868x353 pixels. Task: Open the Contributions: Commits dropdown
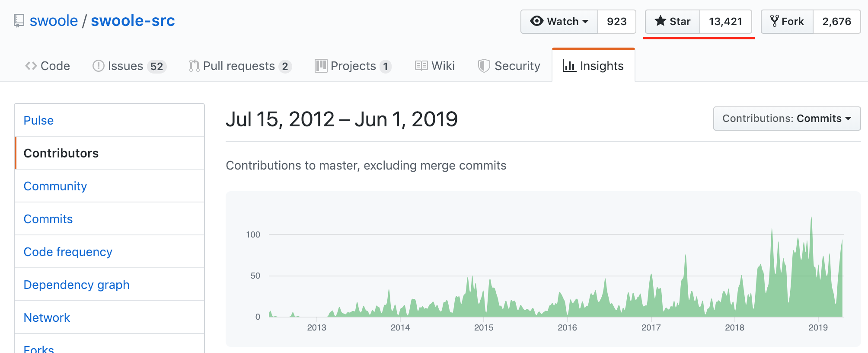[x=787, y=119]
